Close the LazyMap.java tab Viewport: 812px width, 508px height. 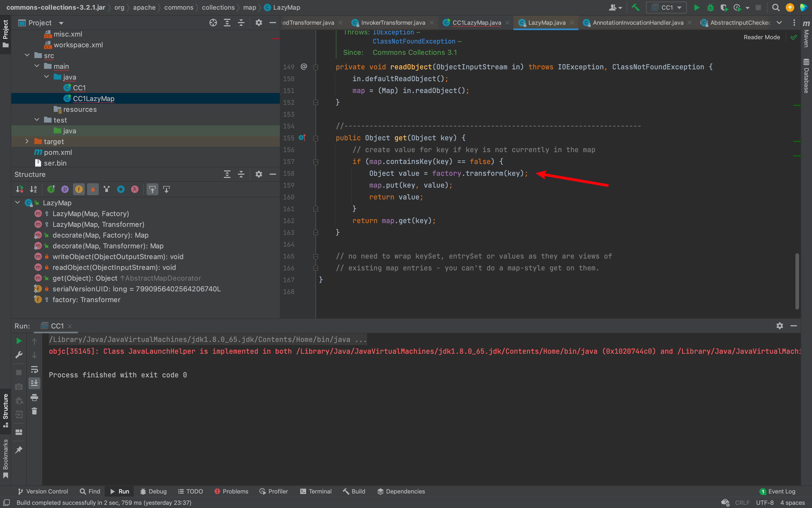572,23
